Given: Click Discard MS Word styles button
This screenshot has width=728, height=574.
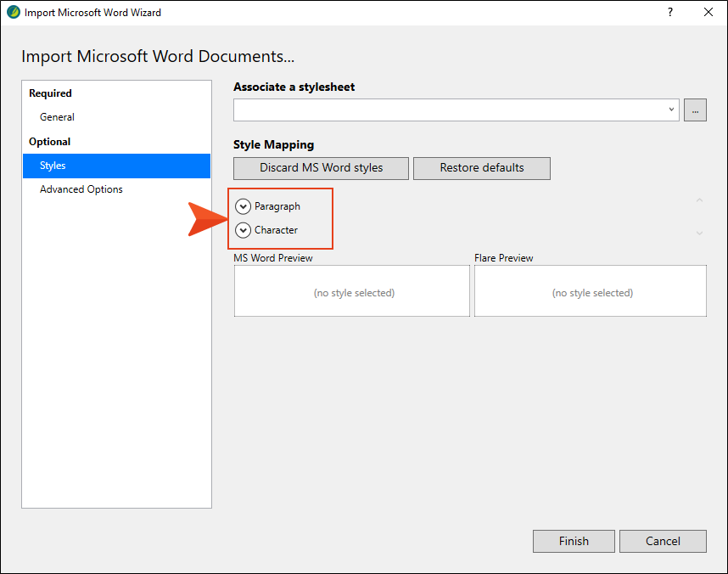Looking at the screenshot, I should tap(321, 168).
